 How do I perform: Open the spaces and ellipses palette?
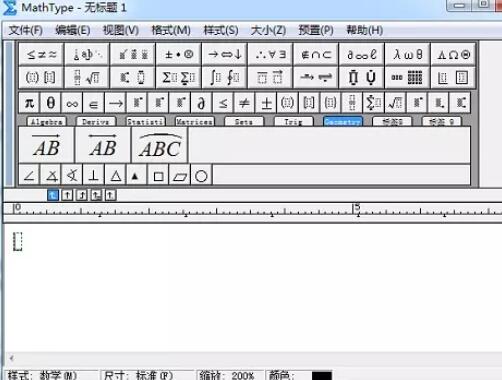pos(87,54)
